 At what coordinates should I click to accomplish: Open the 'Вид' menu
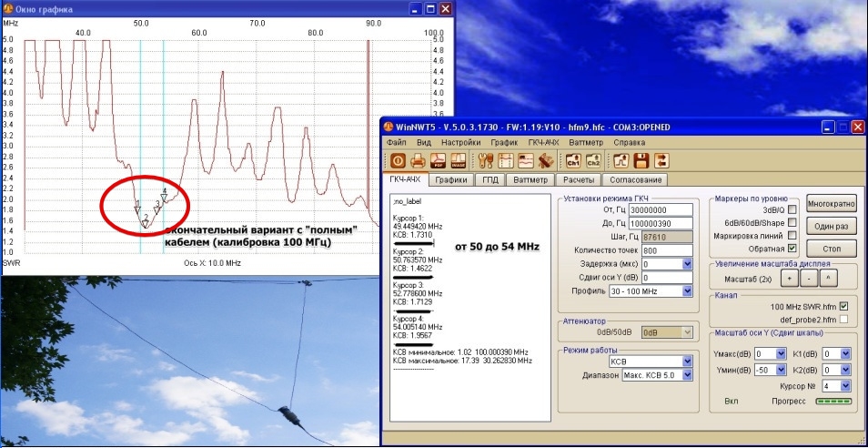coord(423,142)
